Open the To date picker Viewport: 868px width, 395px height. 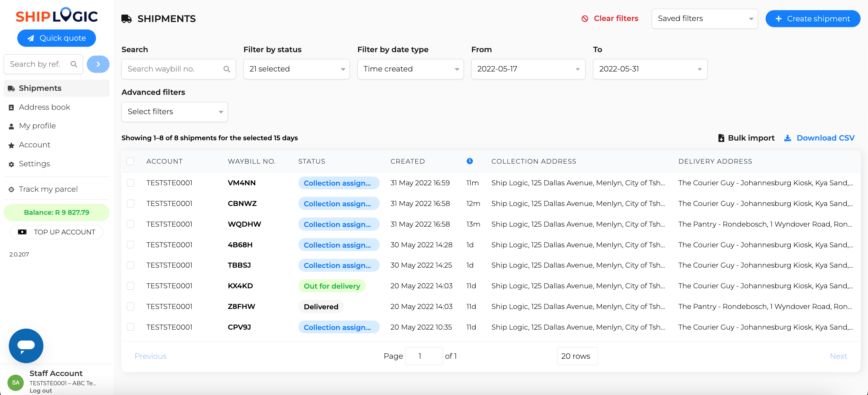pyautogui.click(x=650, y=69)
